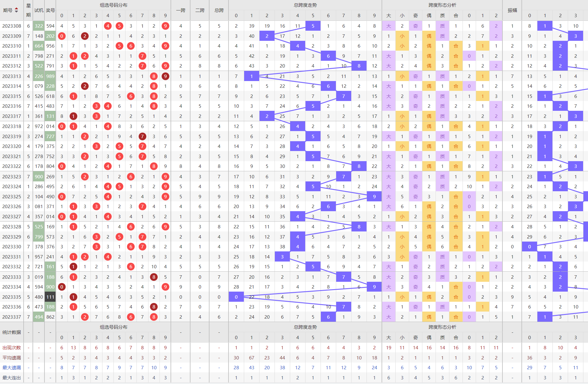Screen dimensions: 588x384
Task: Click the 小 cell in row 2023309
Action: (402, 36)
